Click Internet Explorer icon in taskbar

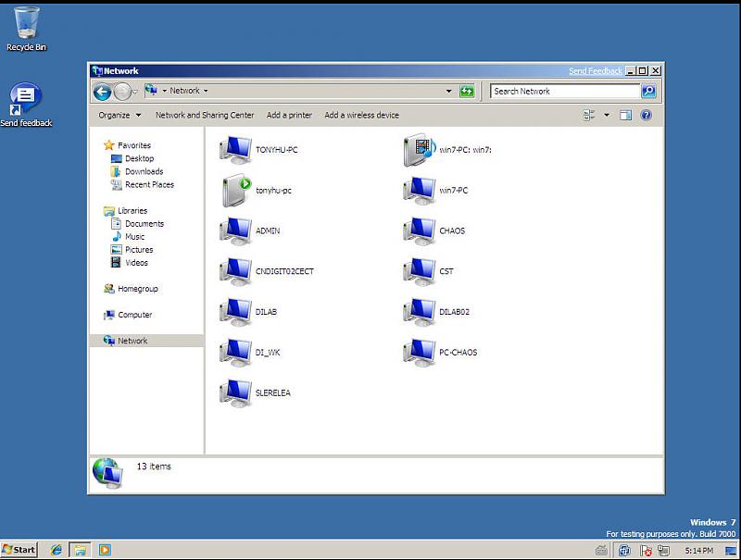57,550
